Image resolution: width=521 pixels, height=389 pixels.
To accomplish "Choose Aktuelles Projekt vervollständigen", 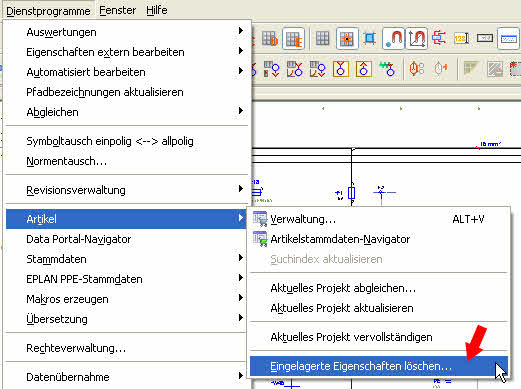I will [x=379, y=337].
